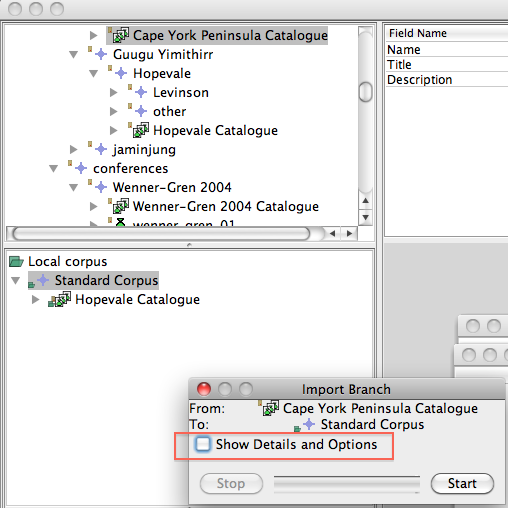Image resolution: width=508 pixels, height=508 pixels.
Task: Click the Levinson corpus node icon
Action: click(x=141, y=92)
